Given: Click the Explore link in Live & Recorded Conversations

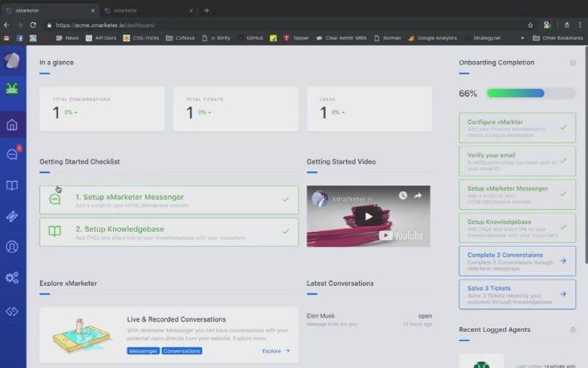Looking at the screenshot, I should pyautogui.click(x=276, y=351).
